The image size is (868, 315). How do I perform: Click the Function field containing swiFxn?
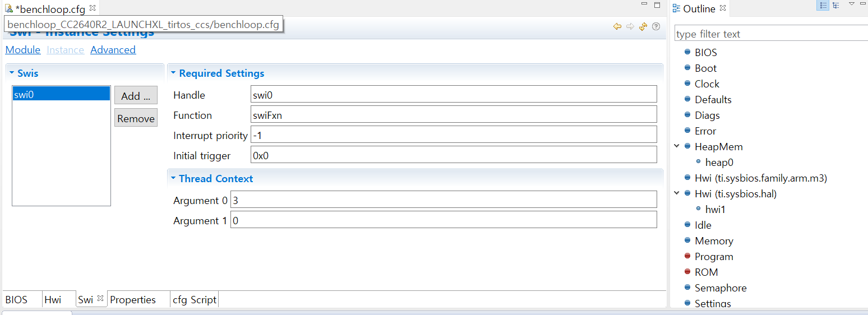(454, 115)
